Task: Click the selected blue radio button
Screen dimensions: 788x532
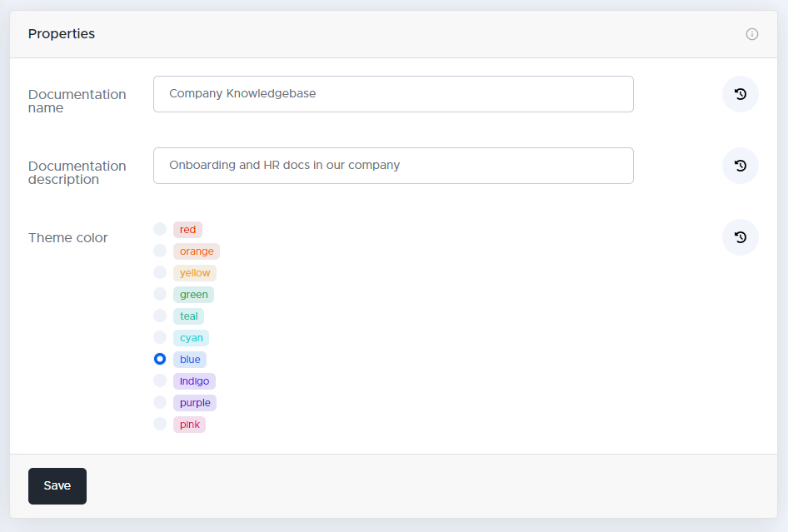Action: 160,360
